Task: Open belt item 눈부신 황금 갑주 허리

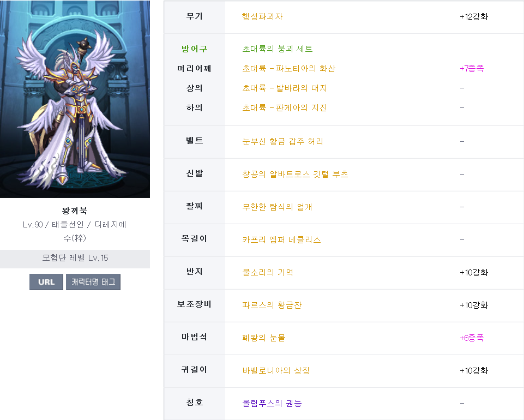Action: (282, 141)
